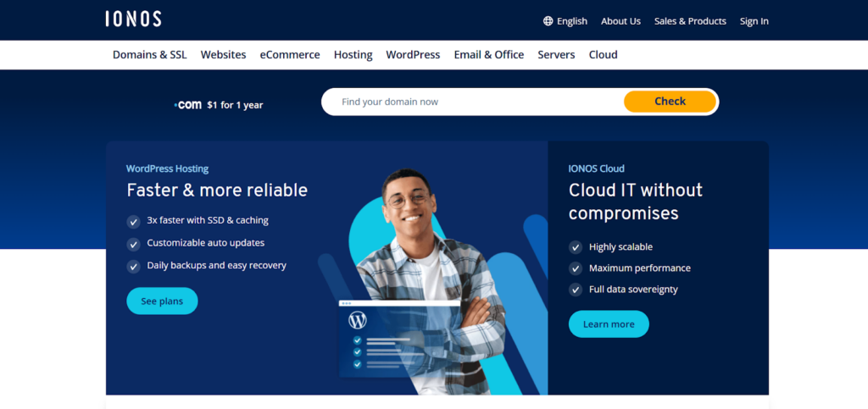
Task: Click 'Customizable auto updates' text
Action: [x=205, y=243]
